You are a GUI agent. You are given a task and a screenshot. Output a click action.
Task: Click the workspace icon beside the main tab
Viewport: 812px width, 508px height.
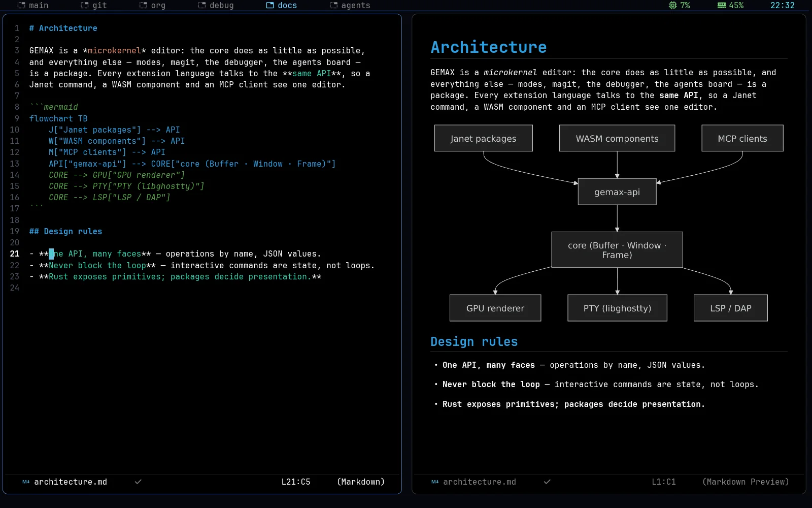click(21, 5)
